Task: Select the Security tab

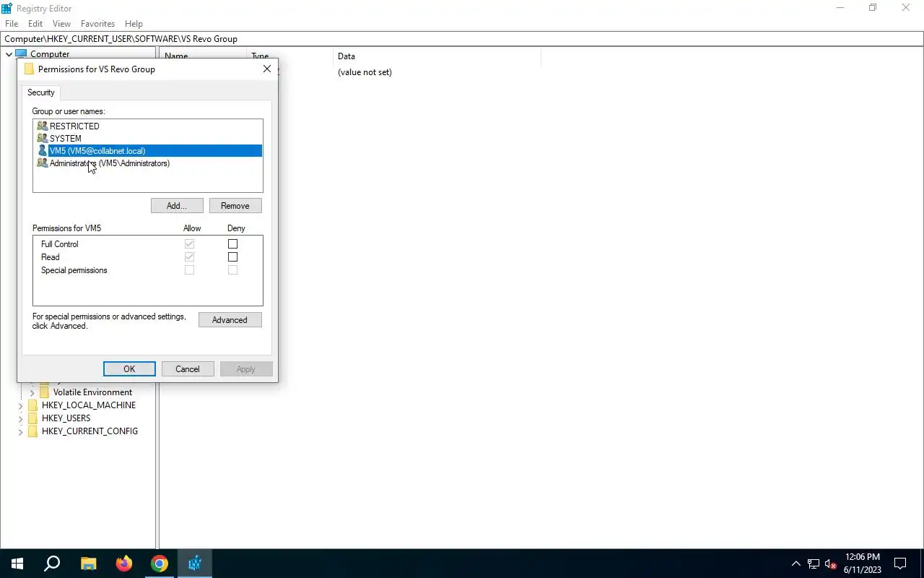Action: coord(41,92)
